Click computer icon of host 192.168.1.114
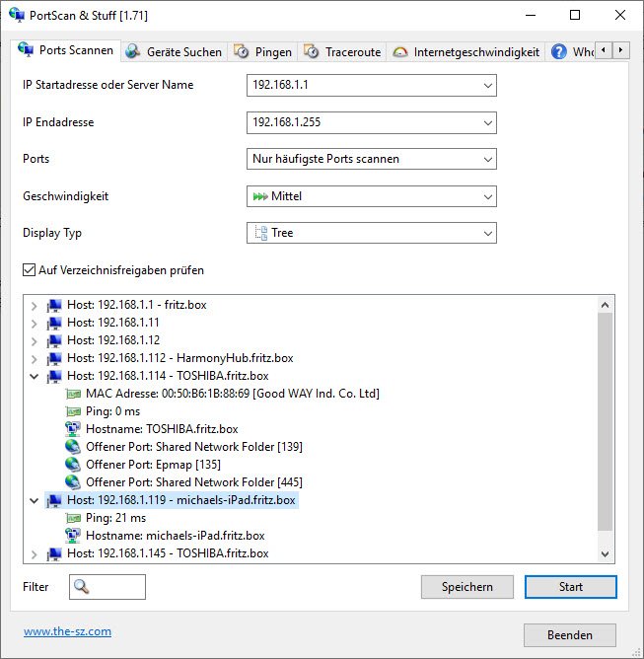 (54, 377)
